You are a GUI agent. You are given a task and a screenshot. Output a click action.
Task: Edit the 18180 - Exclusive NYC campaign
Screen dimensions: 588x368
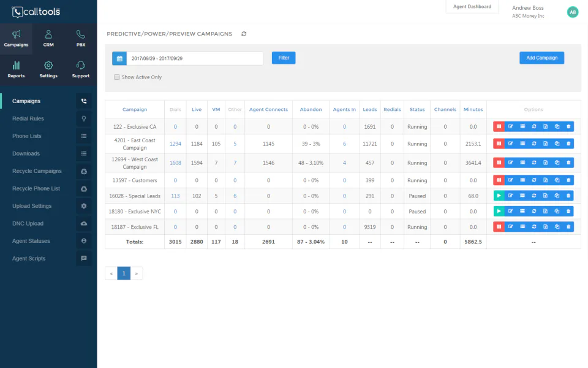[510, 212]
